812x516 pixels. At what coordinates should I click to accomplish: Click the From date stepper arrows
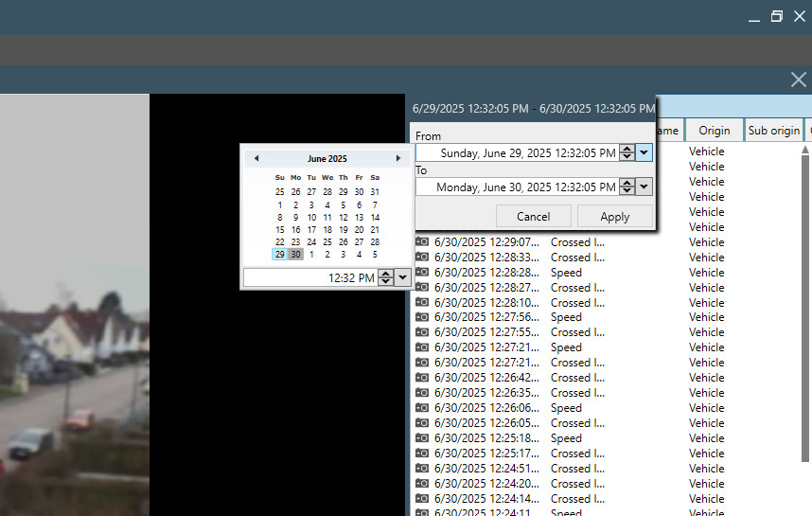(627, 153)
